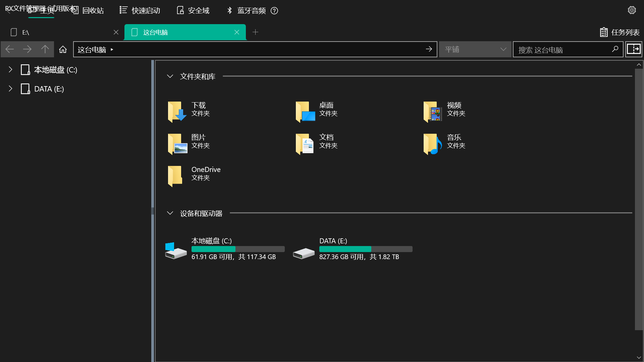Image resolution: width=644 pixels, height=362 pixels.
Task: Select the 下载 folder icon
Action: tap(177, 112)
